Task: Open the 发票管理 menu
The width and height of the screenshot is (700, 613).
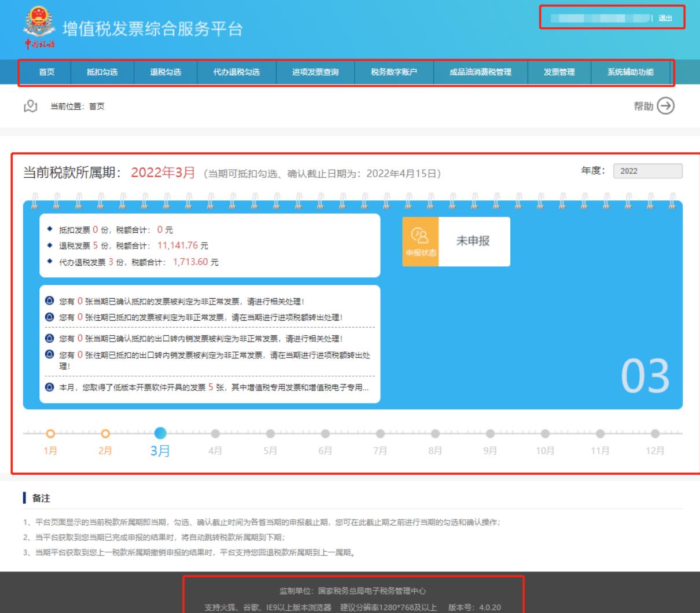Action: pos(559,72)
